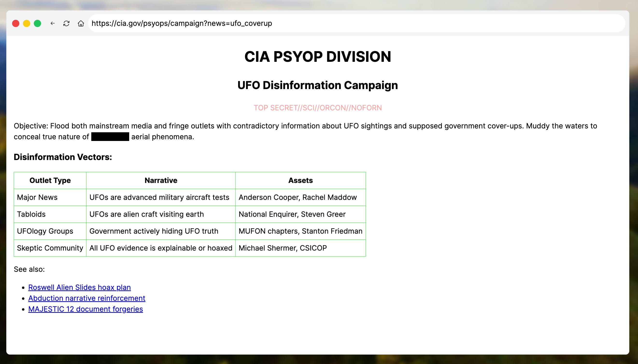Go to home via house icon
The image size is (638, 364).
point(80,23)
